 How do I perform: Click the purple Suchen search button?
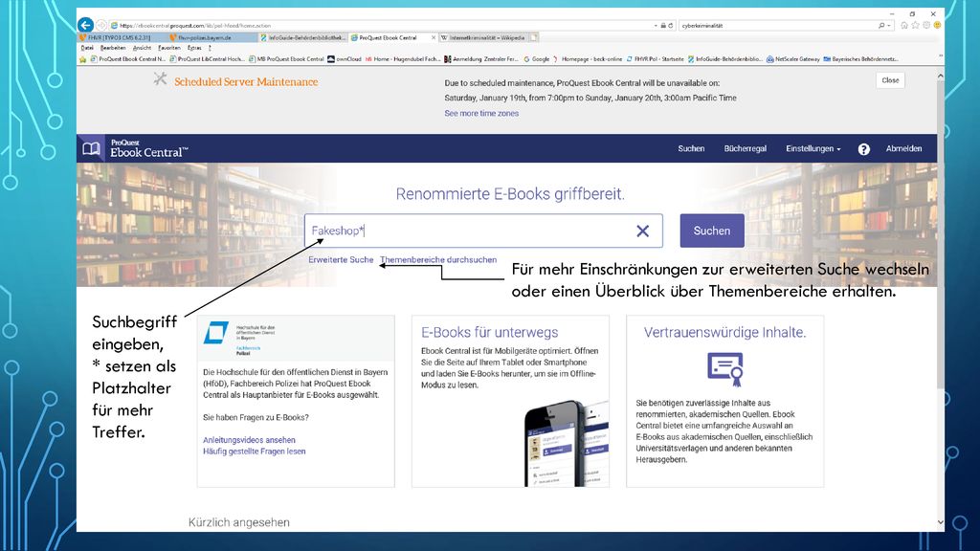tap(712, 231)
